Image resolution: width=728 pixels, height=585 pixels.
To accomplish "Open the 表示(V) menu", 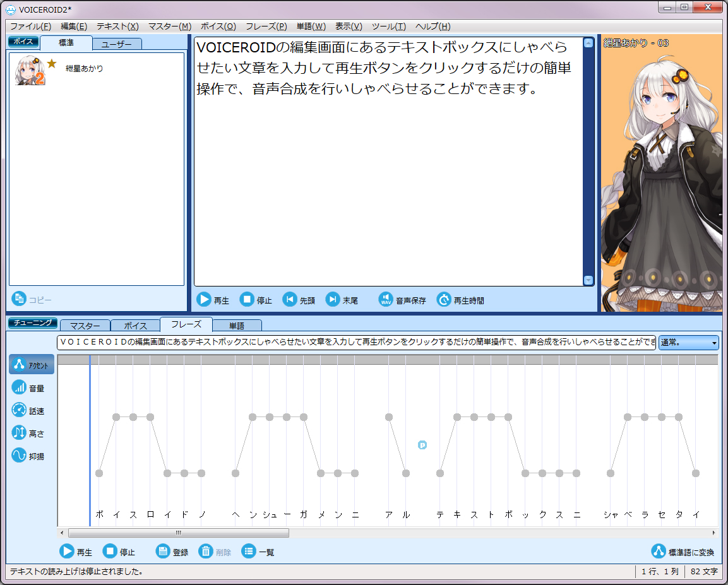I will 349,27.
